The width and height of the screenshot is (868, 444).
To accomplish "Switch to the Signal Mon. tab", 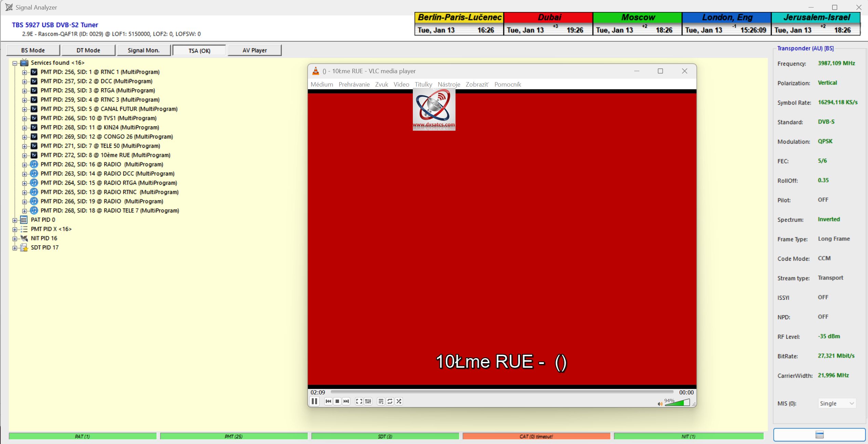I will tap(144, 50).
